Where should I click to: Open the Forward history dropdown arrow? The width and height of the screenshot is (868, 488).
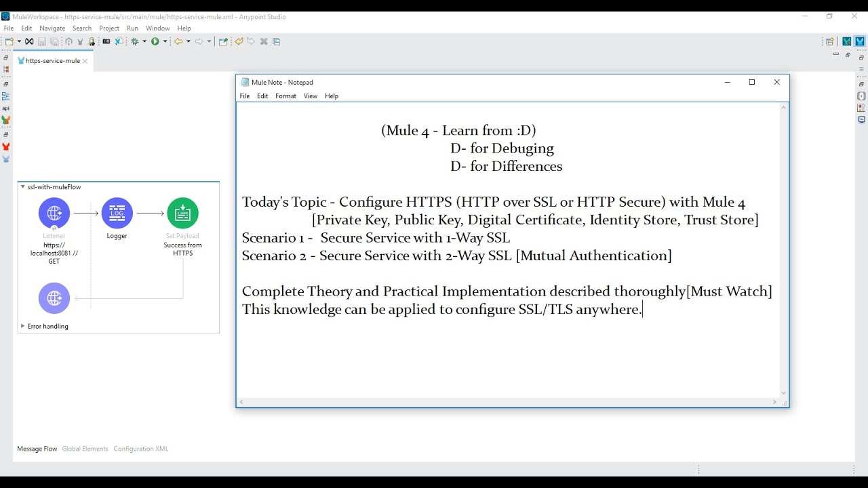pos(209,41)
